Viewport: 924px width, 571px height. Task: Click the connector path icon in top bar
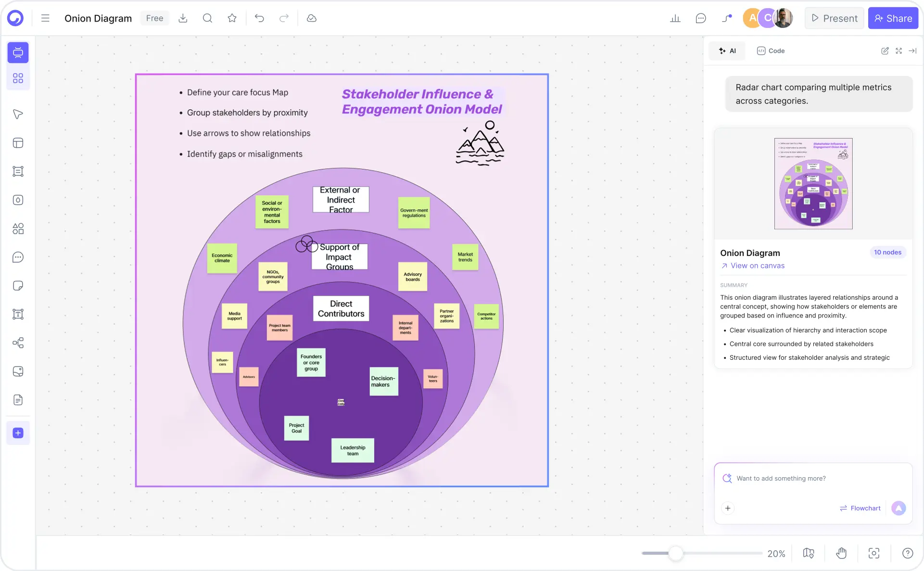coord(727,18)
